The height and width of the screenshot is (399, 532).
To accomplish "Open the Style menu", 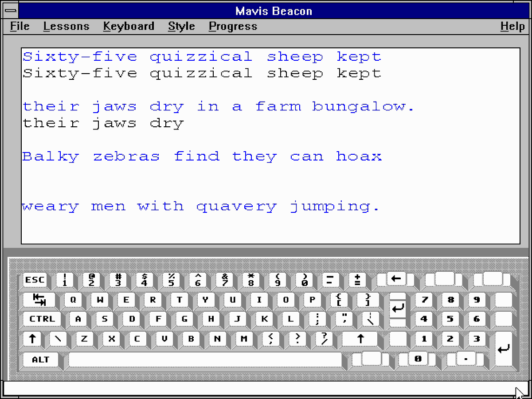I will [x=181, y=27].
